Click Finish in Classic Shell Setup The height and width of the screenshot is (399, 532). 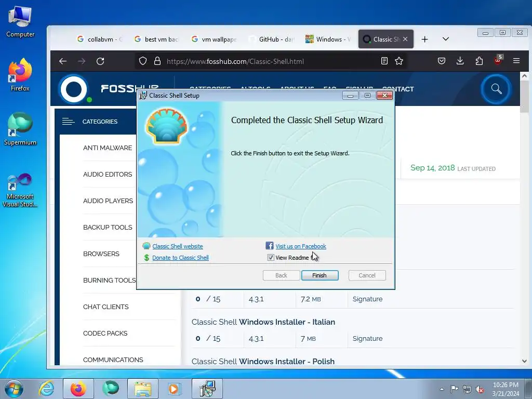click(x=320, y=275)
